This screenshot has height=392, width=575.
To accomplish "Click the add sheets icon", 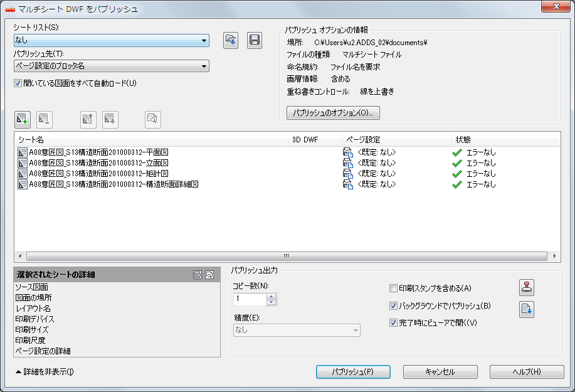I will 23,120.
